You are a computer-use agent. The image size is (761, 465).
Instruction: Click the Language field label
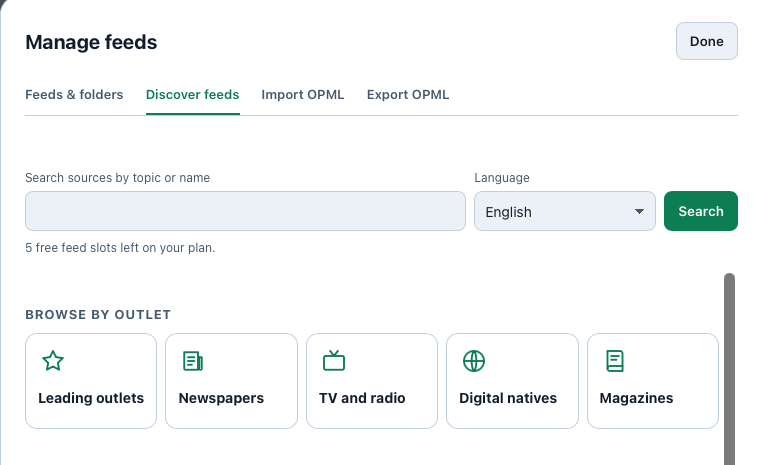pos(502,178)
